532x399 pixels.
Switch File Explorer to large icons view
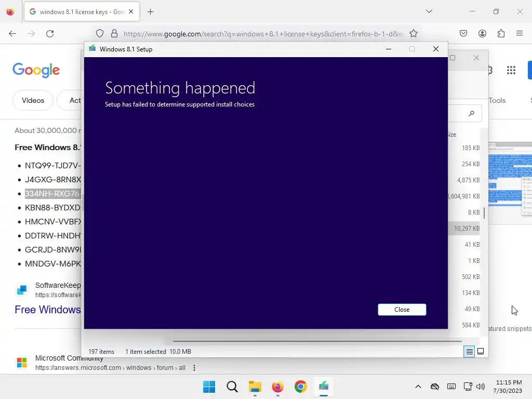click(x=481, y=351)
